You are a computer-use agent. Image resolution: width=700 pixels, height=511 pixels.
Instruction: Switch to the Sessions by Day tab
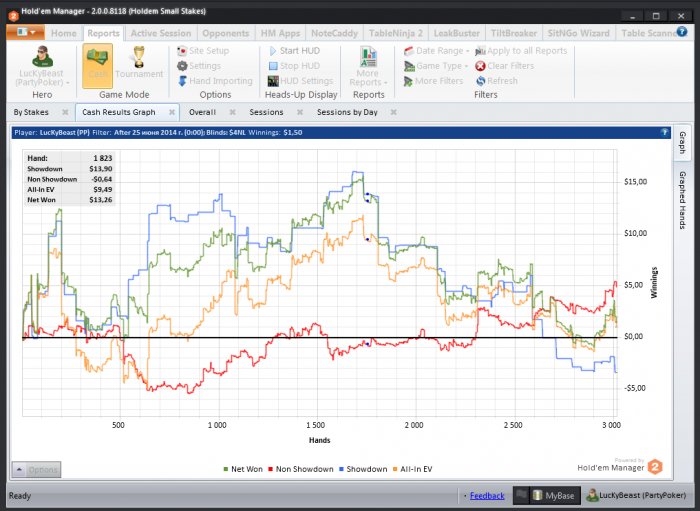[347, 112]
